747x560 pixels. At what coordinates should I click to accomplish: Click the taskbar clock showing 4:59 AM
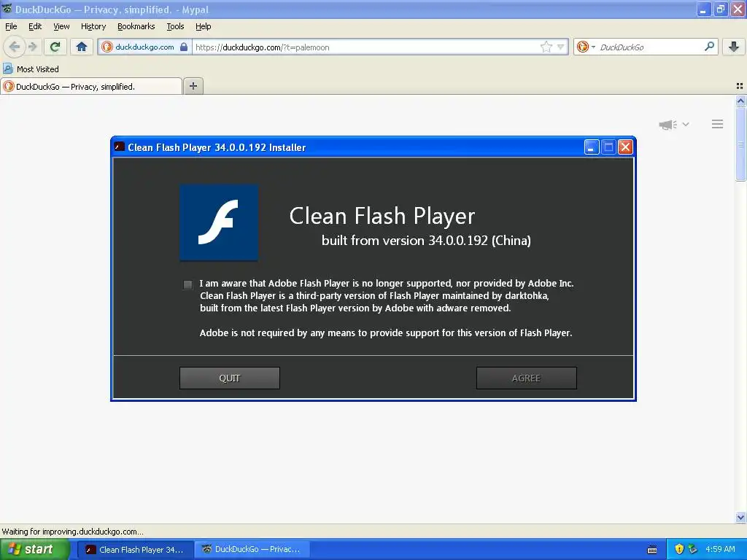pos(720,550)
